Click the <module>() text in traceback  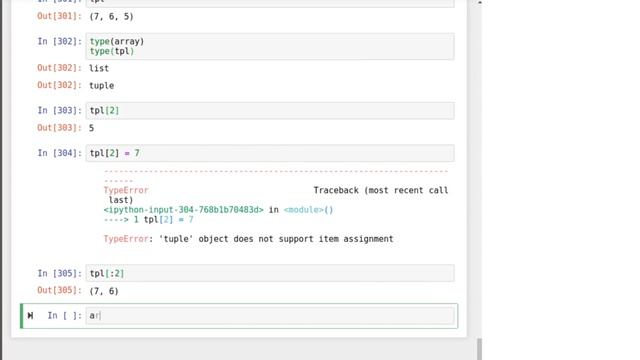[309, 210]
